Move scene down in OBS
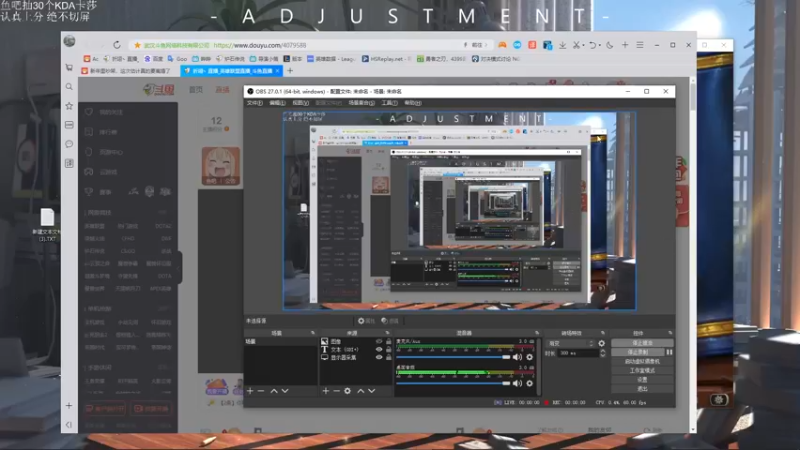Screen dimensions: 800x450 [x=285, y=391]
